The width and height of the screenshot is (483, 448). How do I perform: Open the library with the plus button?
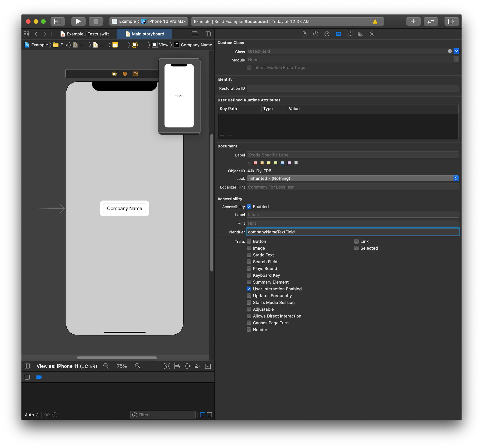[413, 21]
